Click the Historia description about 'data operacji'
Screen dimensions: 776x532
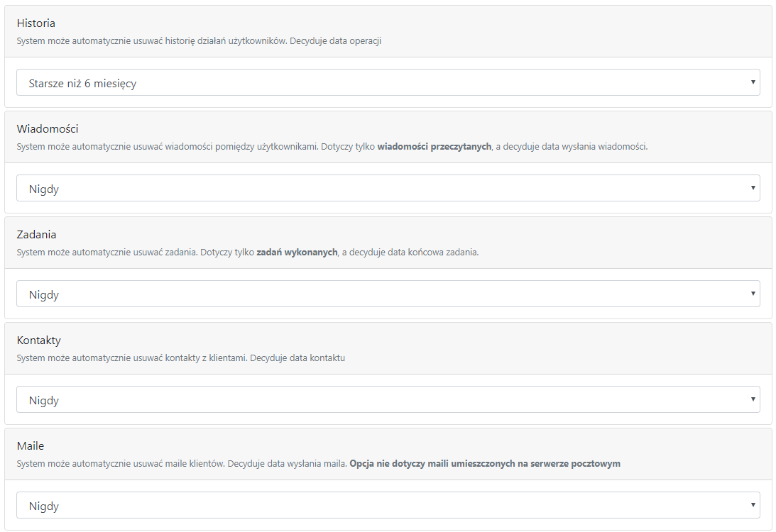point(199,41)
